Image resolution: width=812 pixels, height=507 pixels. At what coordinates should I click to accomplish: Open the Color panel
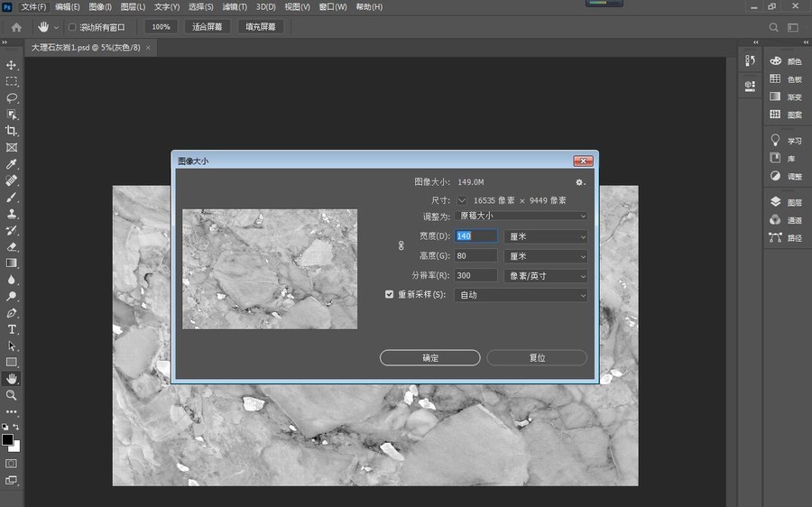pyautogui.click(x=786, y=61)
